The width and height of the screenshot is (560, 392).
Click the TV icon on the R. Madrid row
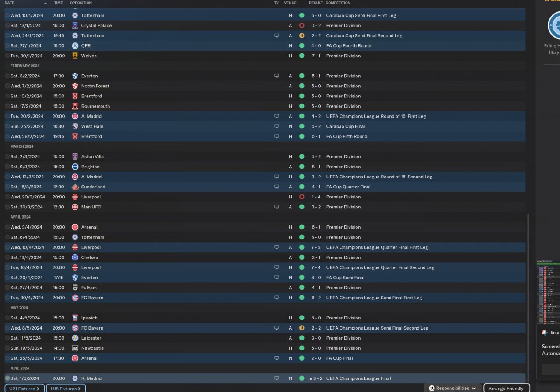point(276,378)
